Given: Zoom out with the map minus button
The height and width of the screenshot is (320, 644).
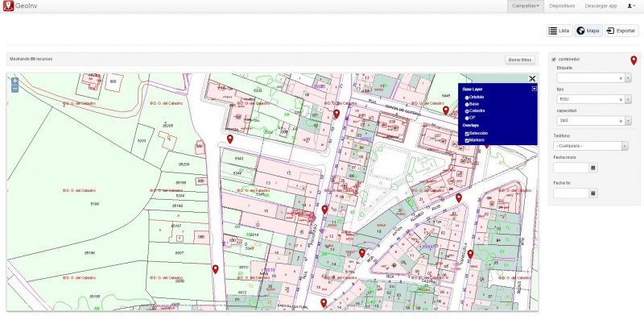Looking at the screenshot, I should click(x=14, y=89).
